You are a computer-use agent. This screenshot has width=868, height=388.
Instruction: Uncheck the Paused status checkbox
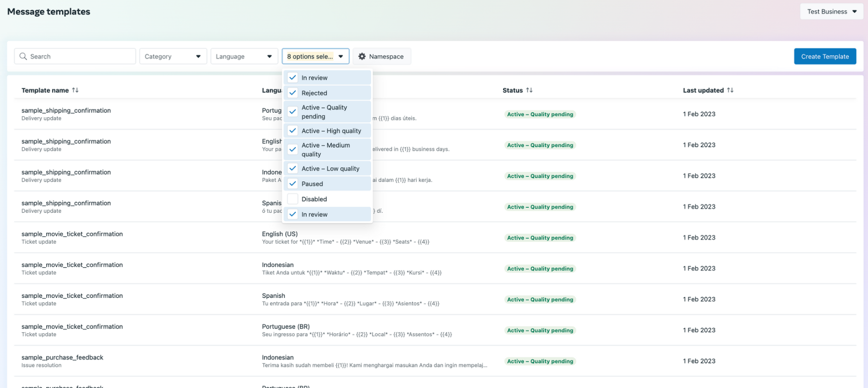tap(293, 184)
